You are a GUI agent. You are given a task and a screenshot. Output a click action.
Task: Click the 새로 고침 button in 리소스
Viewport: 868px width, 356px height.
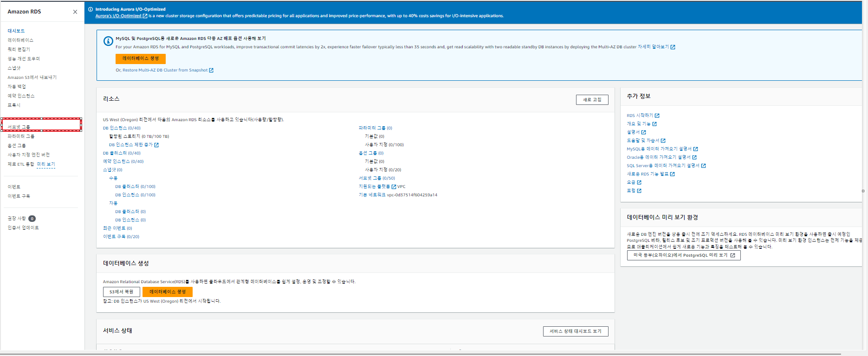[592, 100]
